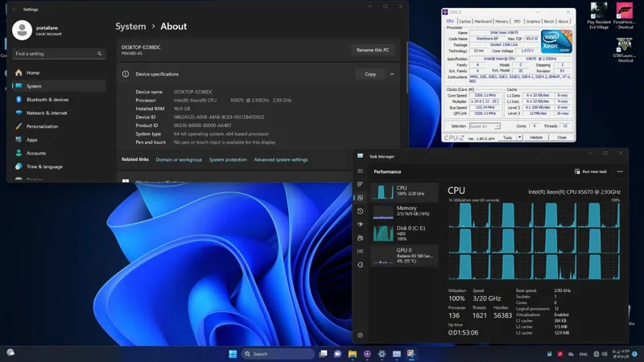Image resolution: width=644 pixels, height=362 pixels.
Task: Select Disk 0 (C: E:) in Performance list
Action: pos(405,232)
